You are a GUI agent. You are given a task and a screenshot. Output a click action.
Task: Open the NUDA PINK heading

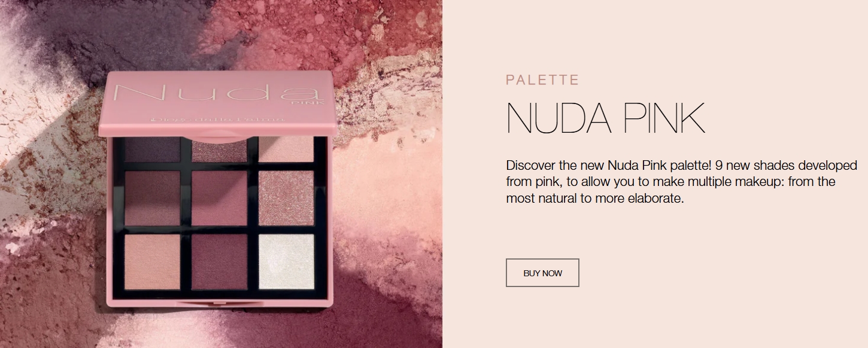(x=605, y=118)
